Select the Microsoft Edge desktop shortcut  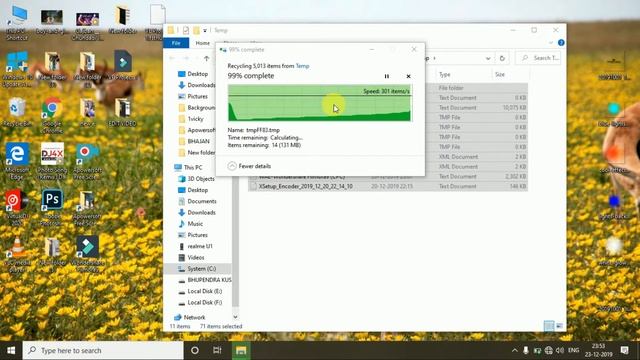[x=17, y=161]
